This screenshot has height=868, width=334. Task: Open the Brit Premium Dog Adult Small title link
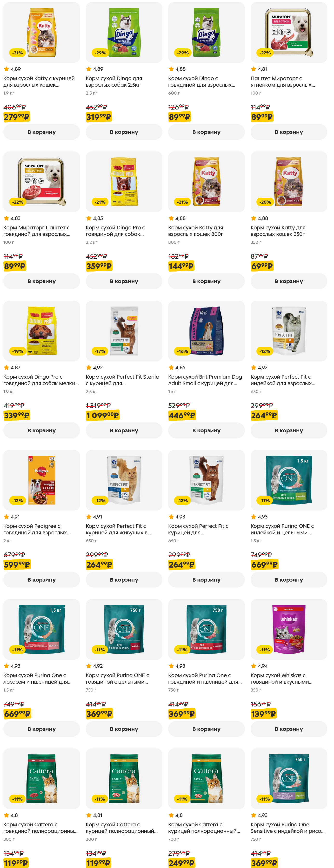(205, 380)
